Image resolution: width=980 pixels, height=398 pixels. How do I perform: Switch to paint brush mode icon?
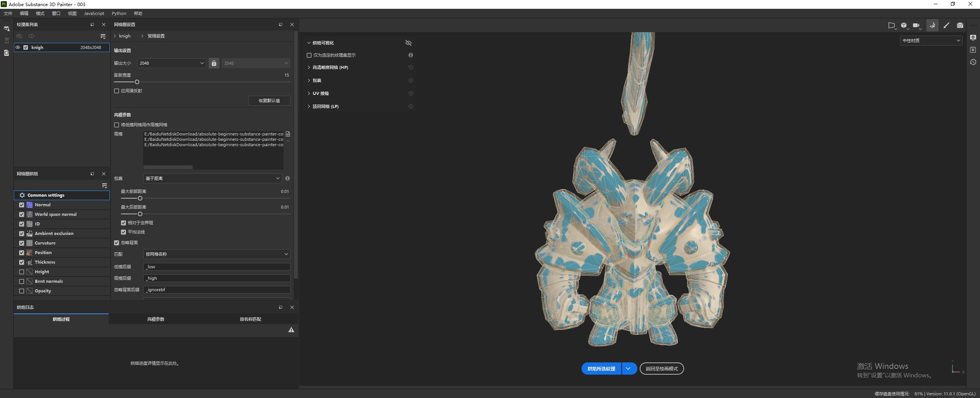pyautogui.click(x=946, y=25)
